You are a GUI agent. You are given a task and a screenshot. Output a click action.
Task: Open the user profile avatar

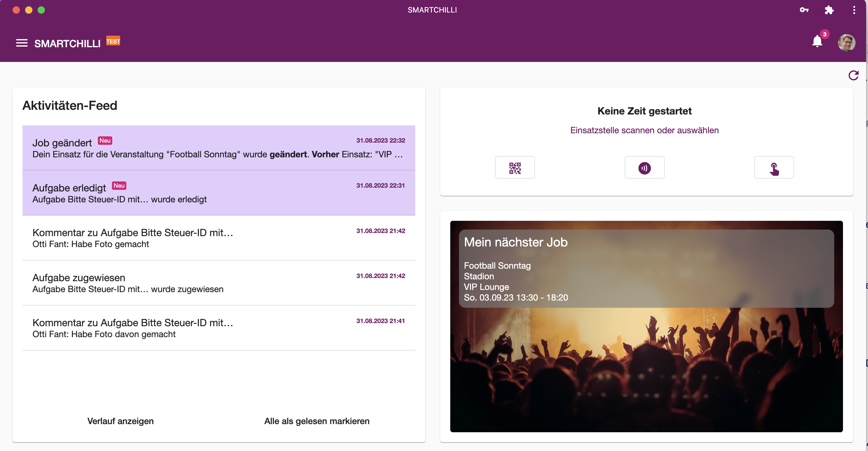846,43
